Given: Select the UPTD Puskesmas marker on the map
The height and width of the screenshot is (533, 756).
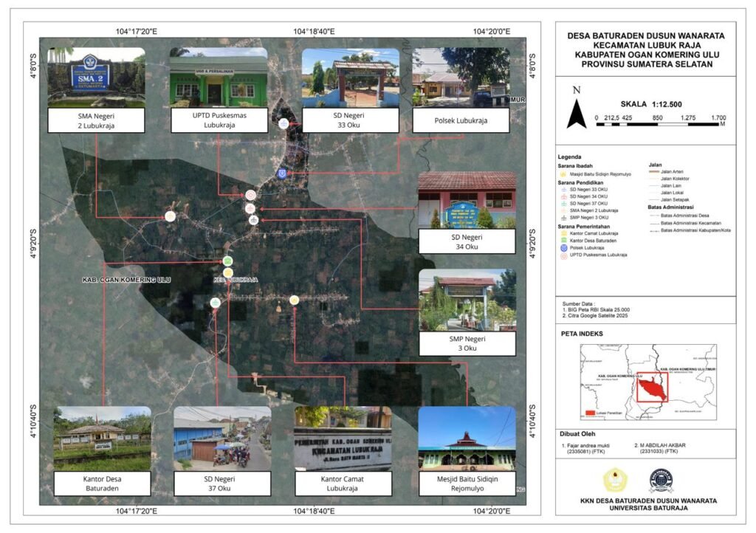Looking at the screenshot, I should tap(250, 195).
